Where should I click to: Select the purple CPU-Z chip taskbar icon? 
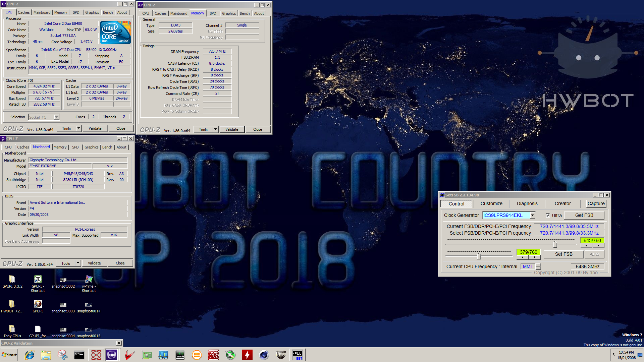point(112,355)
